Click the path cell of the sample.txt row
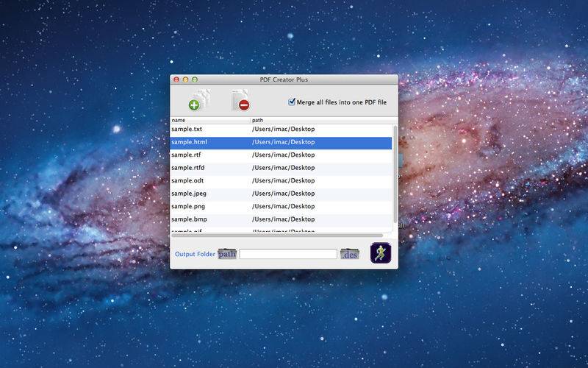The image size is (588, 368). point(284,130)
